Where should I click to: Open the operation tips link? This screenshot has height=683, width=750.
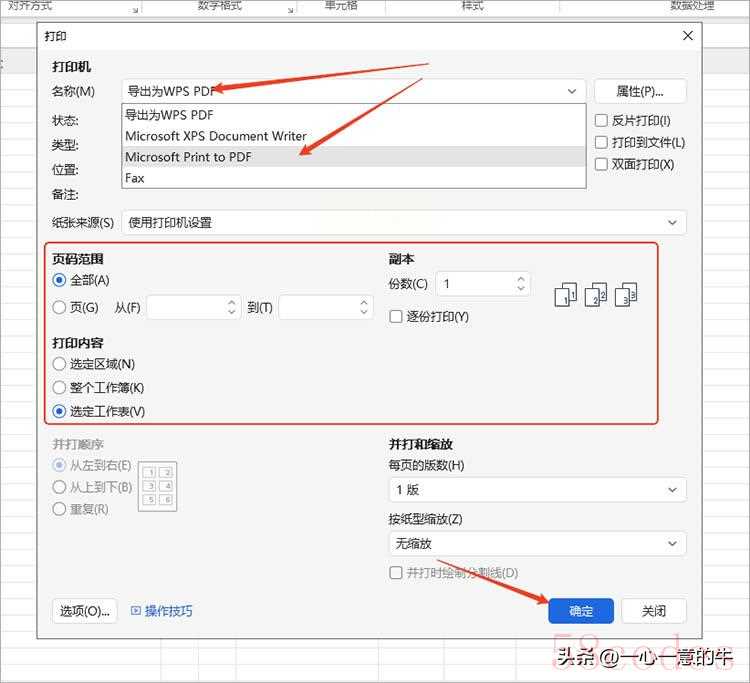click(x=162, y=611)
